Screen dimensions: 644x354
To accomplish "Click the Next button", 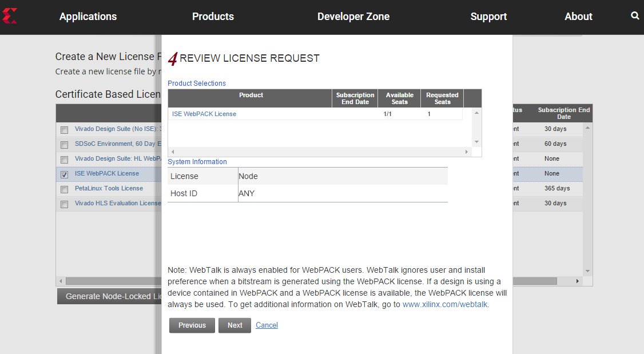I will click(x=234, y=325).
